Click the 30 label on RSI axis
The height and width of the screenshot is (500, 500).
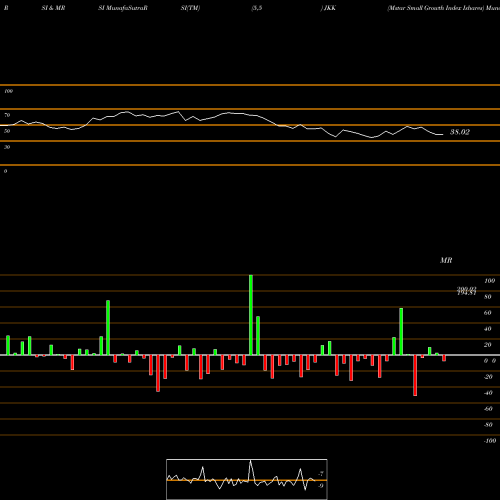[x=7, y=147]
